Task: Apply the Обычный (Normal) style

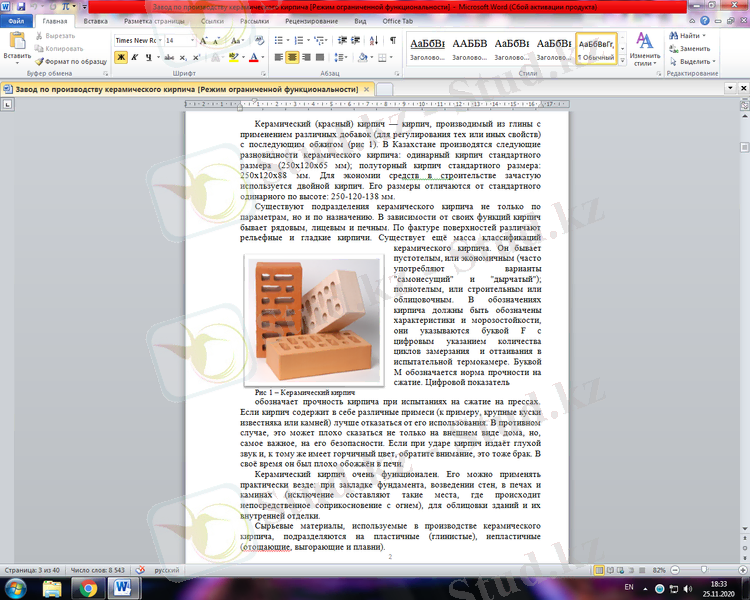Action: (x=596, y=48)
